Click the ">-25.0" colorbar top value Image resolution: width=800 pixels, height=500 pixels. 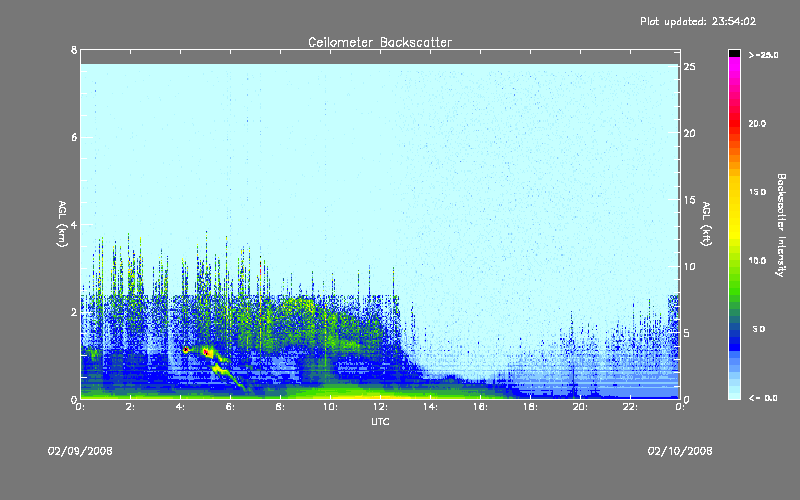[763, 55]
